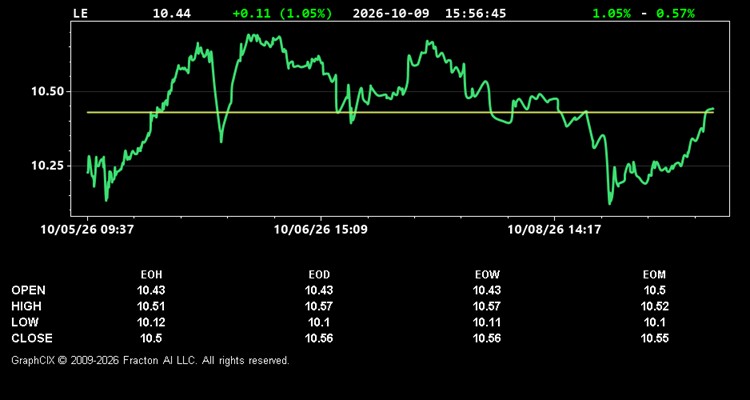
Task: Select the last price 10.44 in header
Action: [172, 13]
